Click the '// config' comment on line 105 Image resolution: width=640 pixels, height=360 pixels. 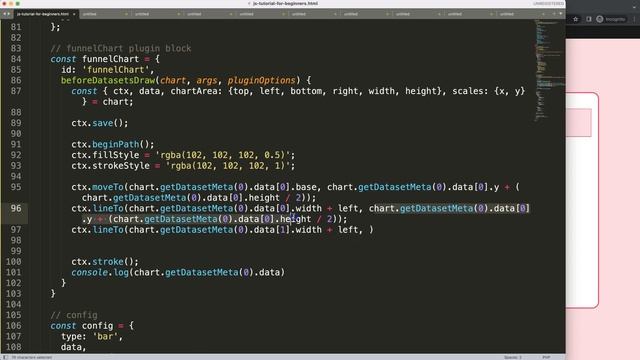(74, 315)
